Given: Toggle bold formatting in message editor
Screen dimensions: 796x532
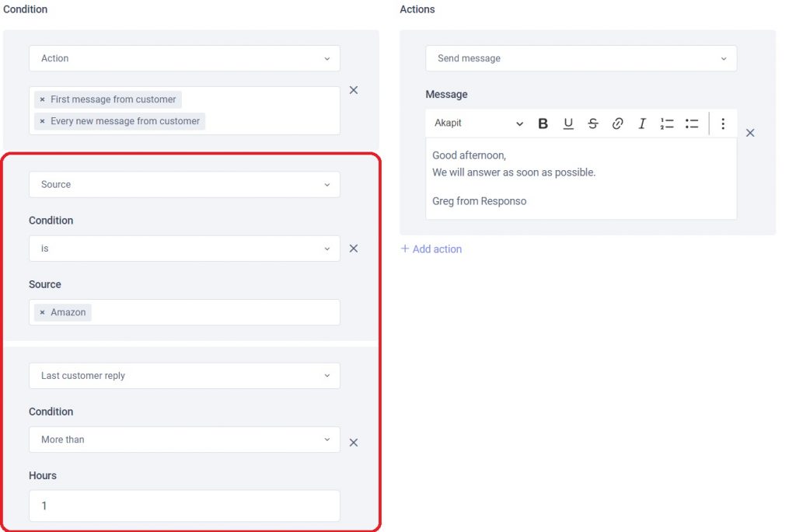Looking at the screenshot, I should click(x=543, y=123).
